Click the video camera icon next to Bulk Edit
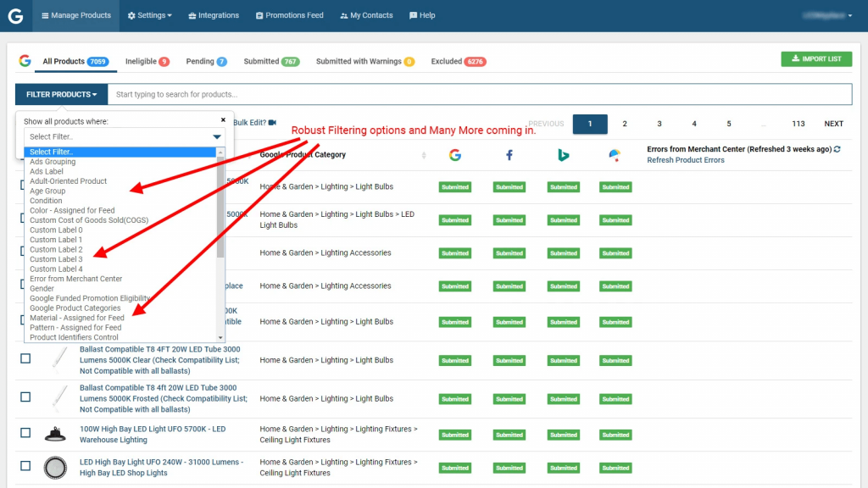The image size is (868, 488). click(273, 123)
